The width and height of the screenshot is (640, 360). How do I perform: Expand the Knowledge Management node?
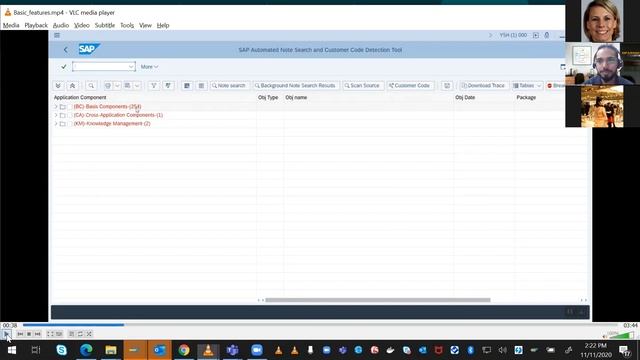click(56, 124)
